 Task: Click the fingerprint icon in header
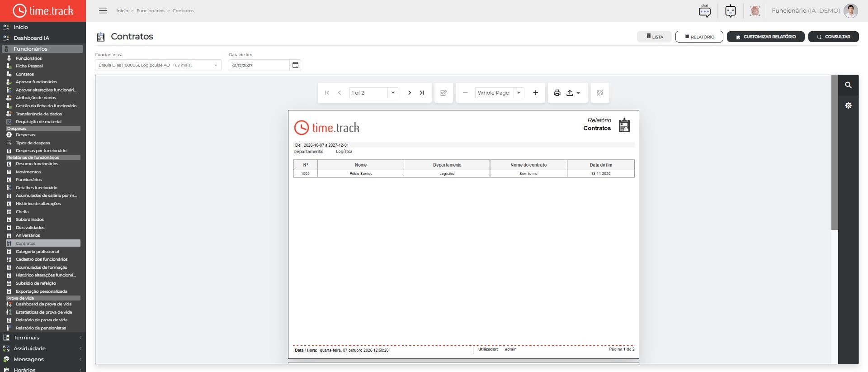click(x=755, y=11)
